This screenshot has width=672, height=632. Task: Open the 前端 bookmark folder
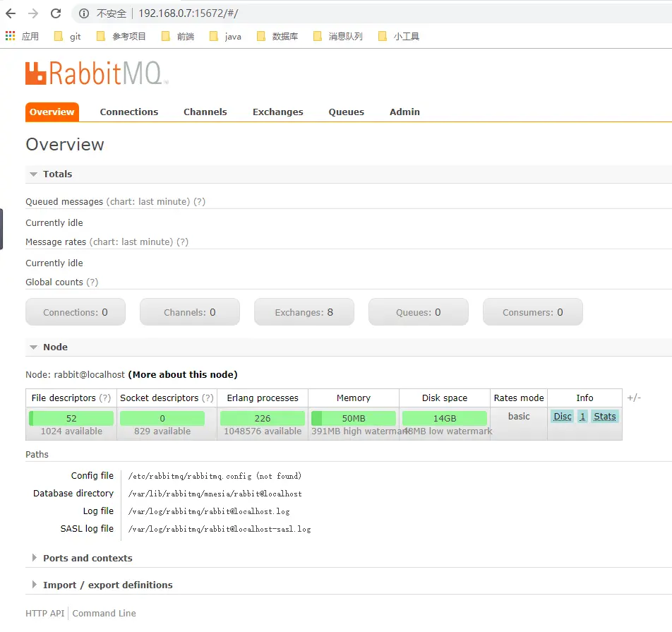coord(178,37)
